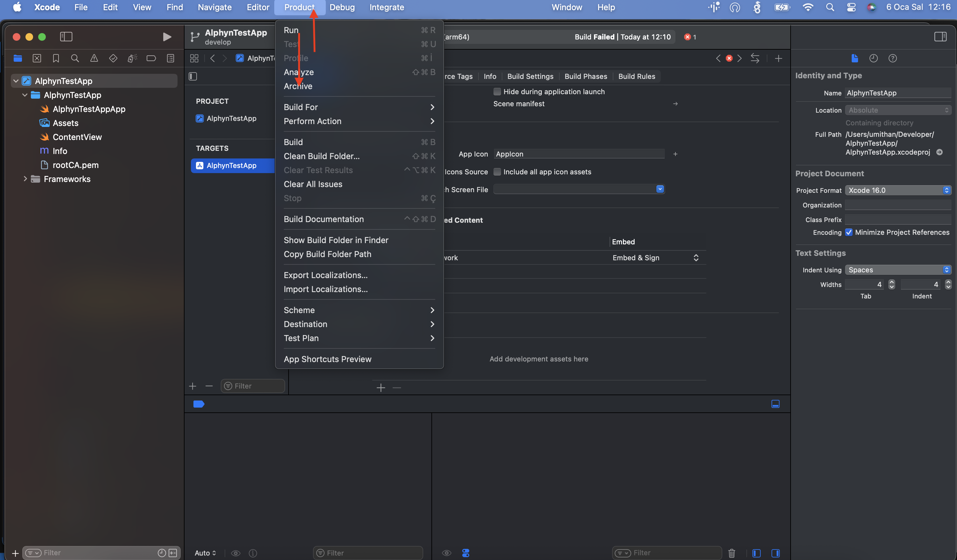Expand the Frameworks folder
The height and width of the screenshot is (560, 957).
pyautogui.click(x=25, y=178)
